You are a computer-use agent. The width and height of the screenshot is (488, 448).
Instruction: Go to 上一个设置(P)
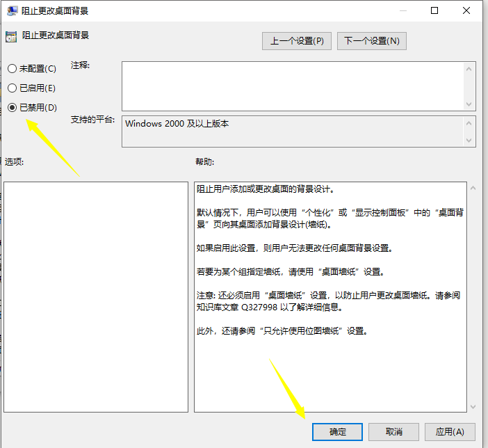point(297,41)
